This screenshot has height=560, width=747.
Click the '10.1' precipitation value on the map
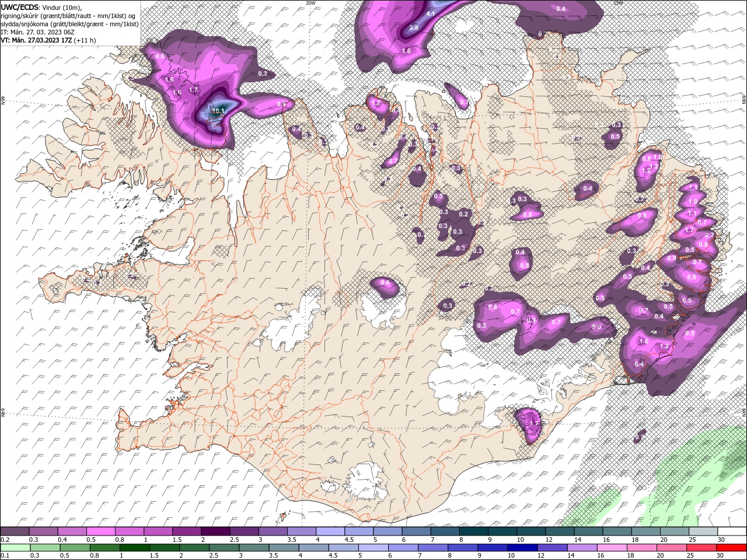218,111
